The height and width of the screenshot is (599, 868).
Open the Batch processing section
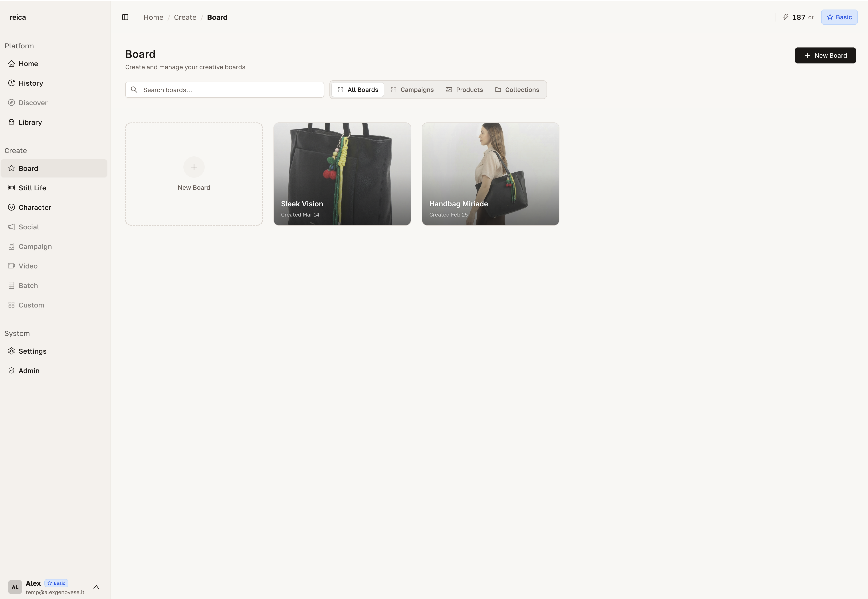pos(28,285)
